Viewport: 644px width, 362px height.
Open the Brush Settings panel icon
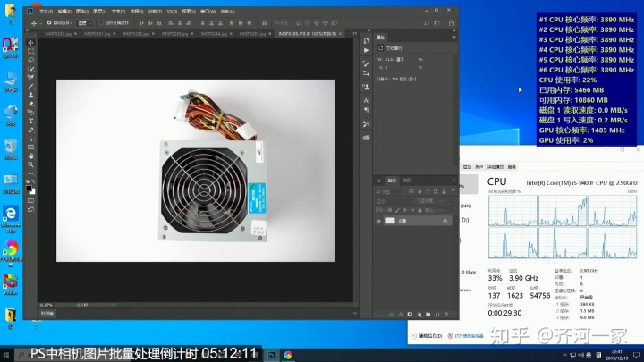tap(366, 63)
